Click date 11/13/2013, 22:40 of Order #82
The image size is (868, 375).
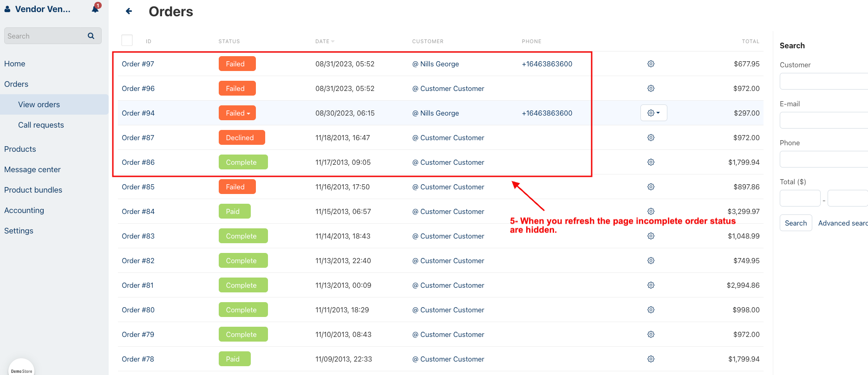click(x=343, y=260)
